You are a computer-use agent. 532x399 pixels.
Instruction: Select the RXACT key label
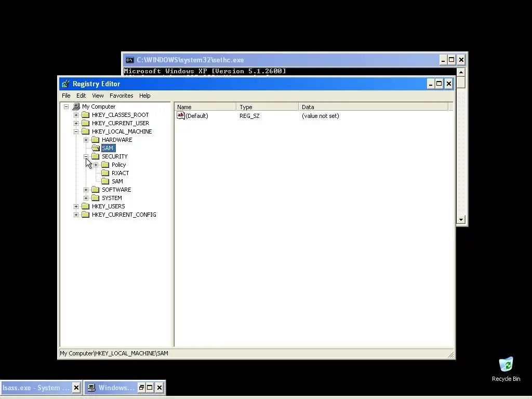click(x=120, y=173)
